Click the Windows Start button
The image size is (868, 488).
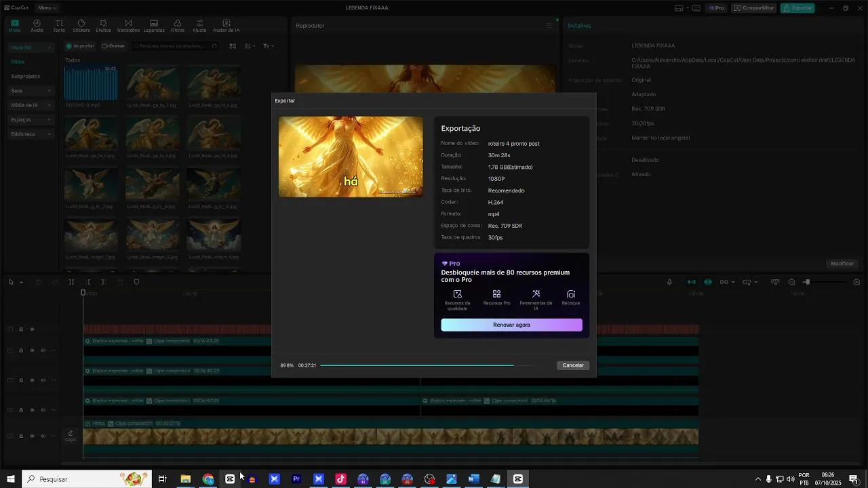[x=11, y=479]
